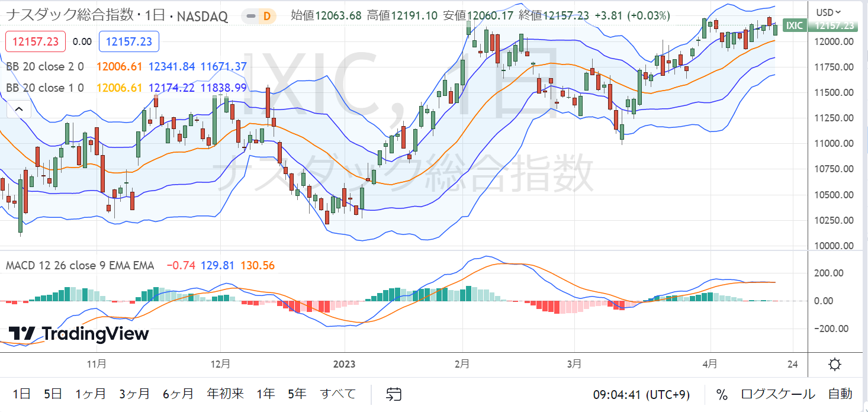Select the 5日 time range

pos(53,394)
